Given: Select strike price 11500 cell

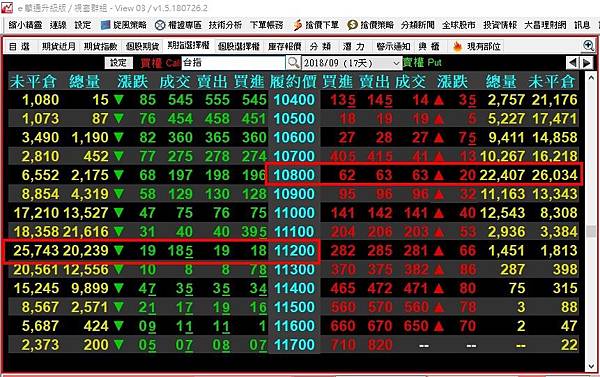Looking at the screenshot, I should click(x=294, y=307).
